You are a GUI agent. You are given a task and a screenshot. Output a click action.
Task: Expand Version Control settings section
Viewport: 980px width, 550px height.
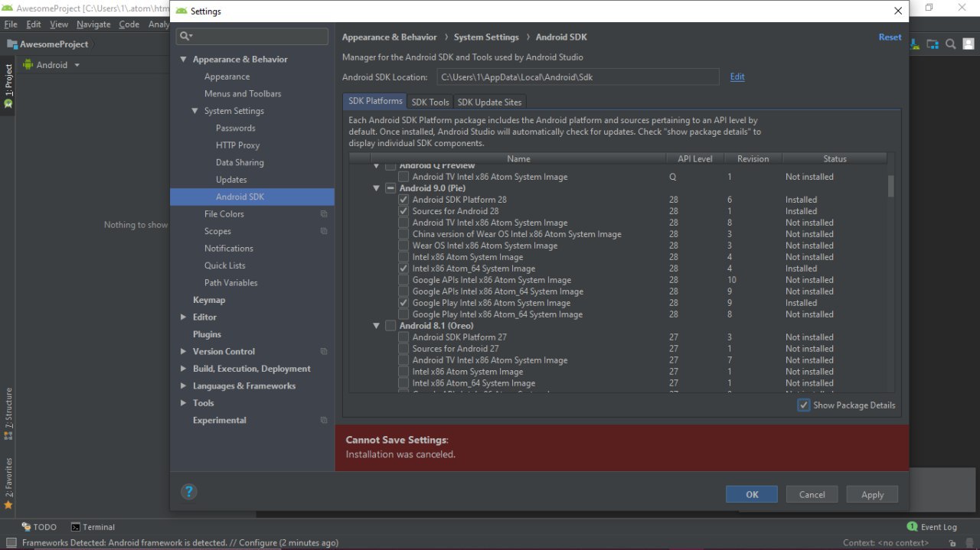pyautogui.click(x=183, y=352)
